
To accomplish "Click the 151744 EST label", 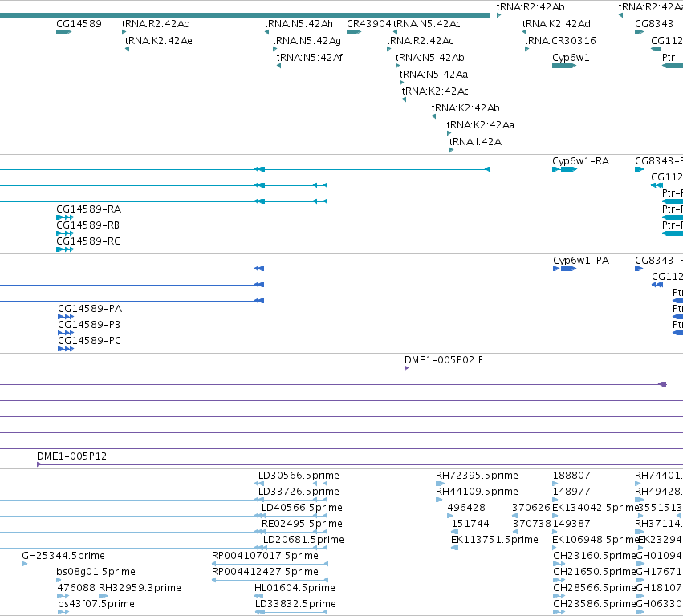I will click(470, 524).
